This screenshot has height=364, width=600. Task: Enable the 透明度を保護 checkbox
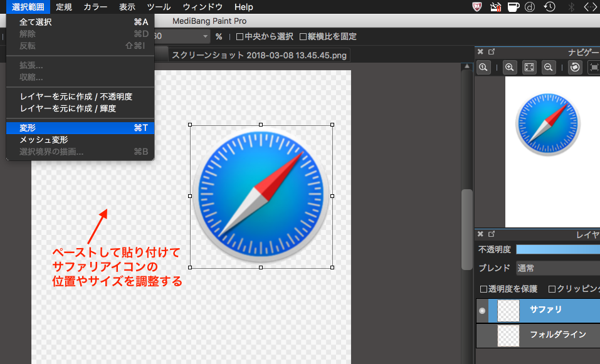(483, 289)
